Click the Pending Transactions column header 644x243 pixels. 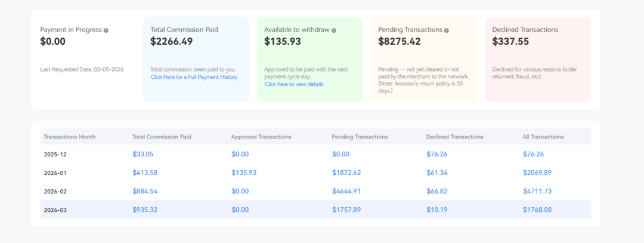(360, 137)
